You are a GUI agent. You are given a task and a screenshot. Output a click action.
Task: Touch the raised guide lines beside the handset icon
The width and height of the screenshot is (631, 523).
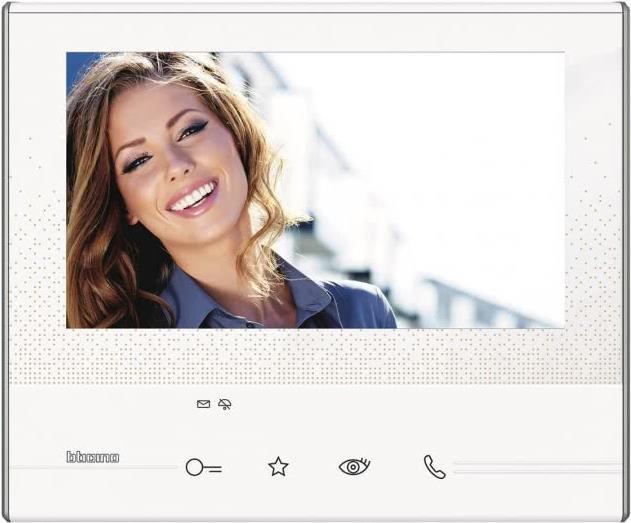tap(535, 467)
